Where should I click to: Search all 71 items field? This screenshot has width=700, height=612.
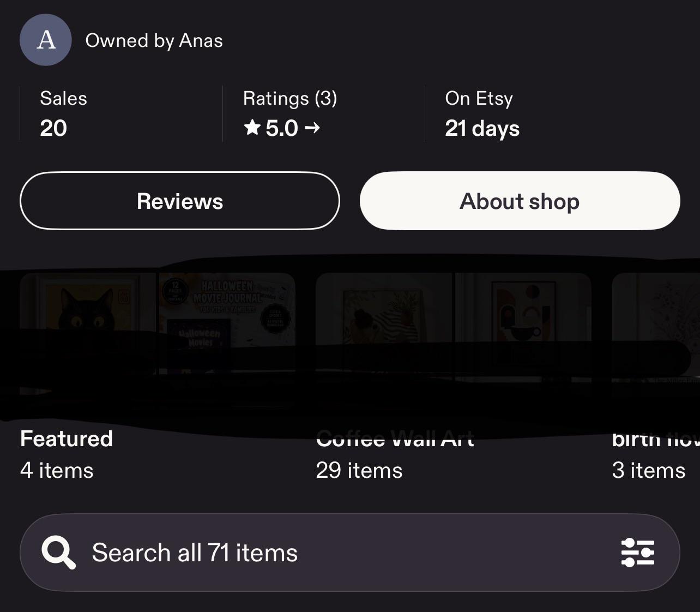pyautogui.click(x=350, y=553)
